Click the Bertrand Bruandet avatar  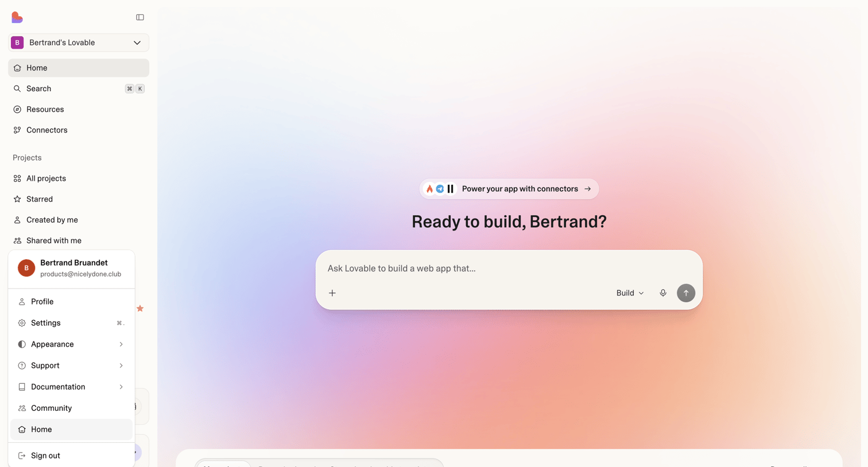tap(26, 268)
